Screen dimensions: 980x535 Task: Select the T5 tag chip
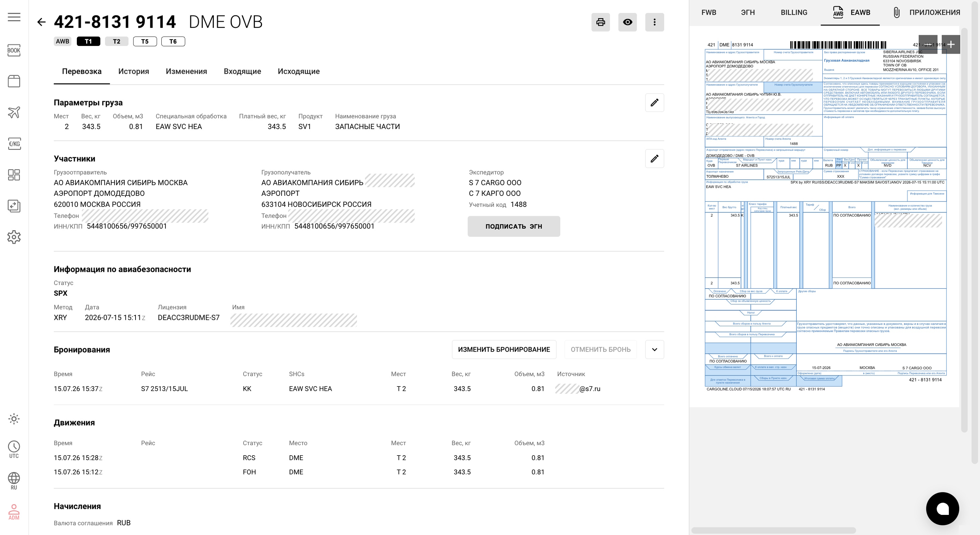pyautogui.click(x=145, y=42)
